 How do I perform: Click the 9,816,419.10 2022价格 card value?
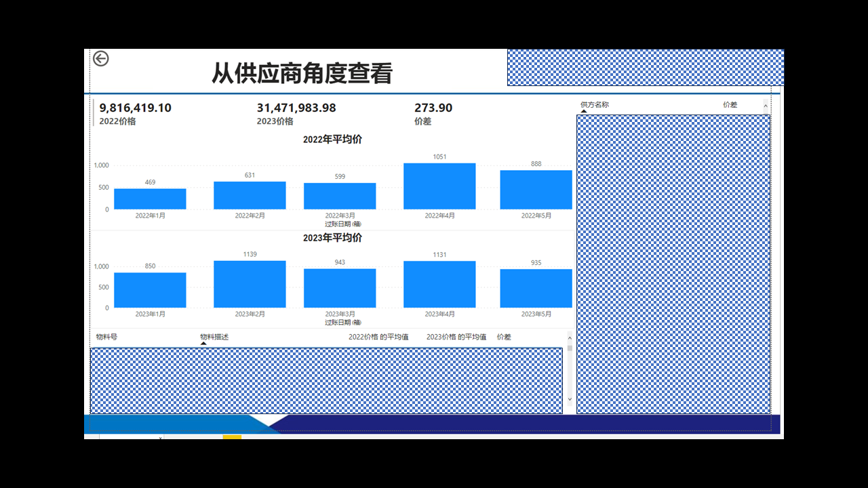136,108
